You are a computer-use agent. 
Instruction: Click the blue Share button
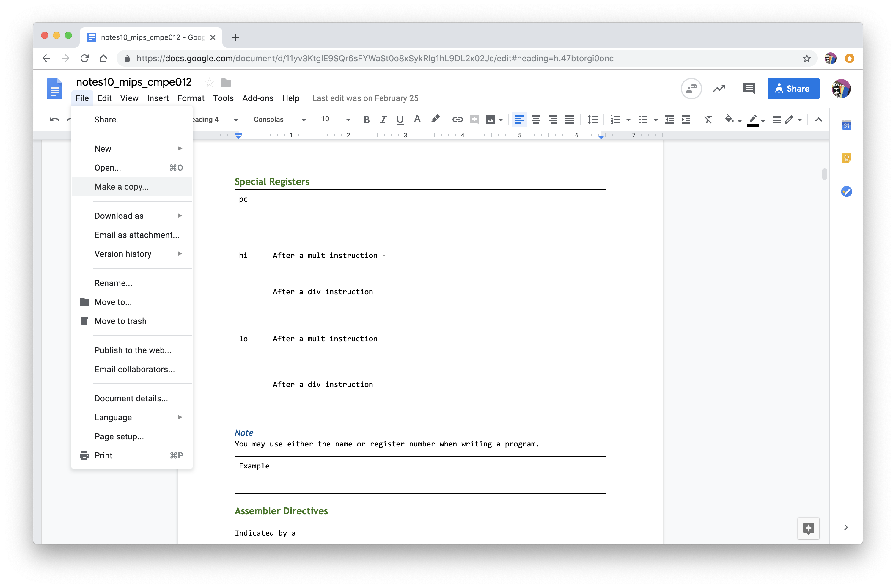pyautogui.click(x=793, y=89)
